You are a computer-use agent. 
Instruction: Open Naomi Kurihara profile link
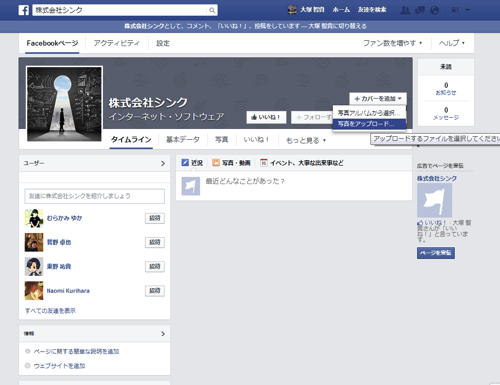(x=68, y=291)
